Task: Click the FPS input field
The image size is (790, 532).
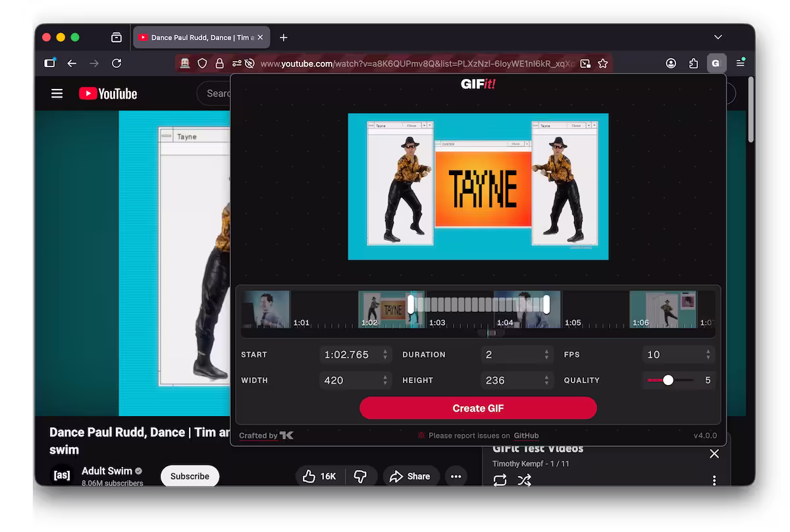Action: (678, 354)
